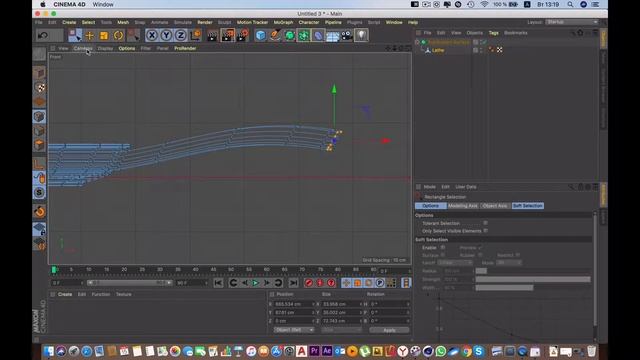Click the Strength slider bar

click(533, 279)
